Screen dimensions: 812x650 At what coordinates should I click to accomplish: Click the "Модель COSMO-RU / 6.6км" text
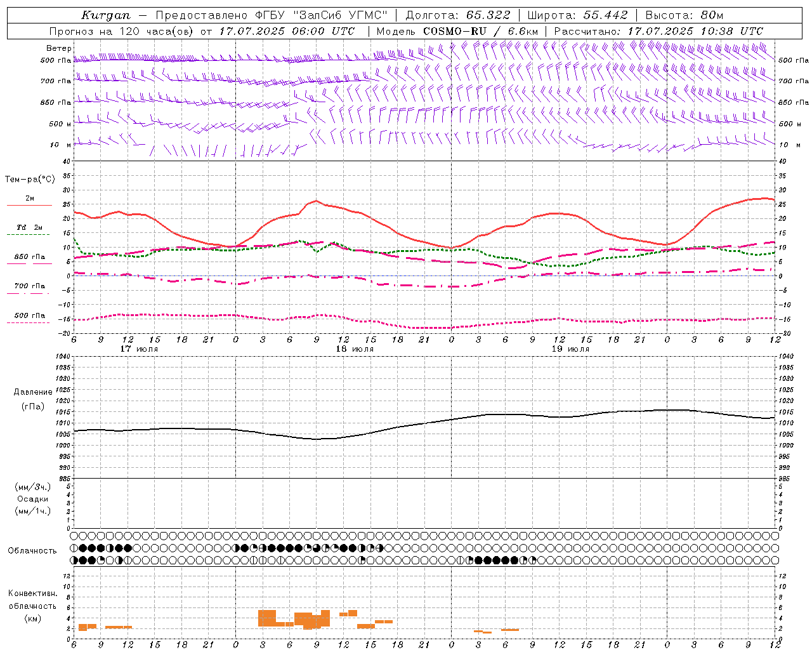pyautogui.click(x=457, y=31)
